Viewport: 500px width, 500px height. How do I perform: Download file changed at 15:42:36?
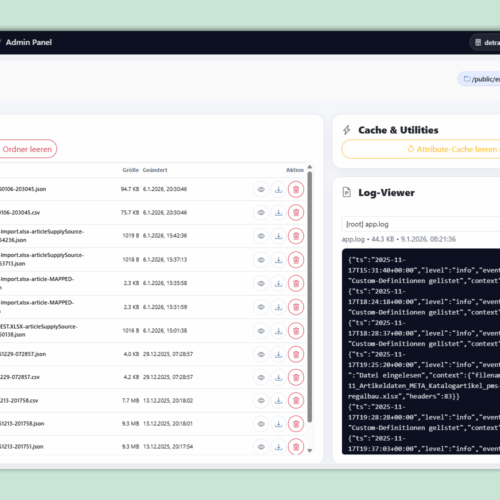(278, 236)
